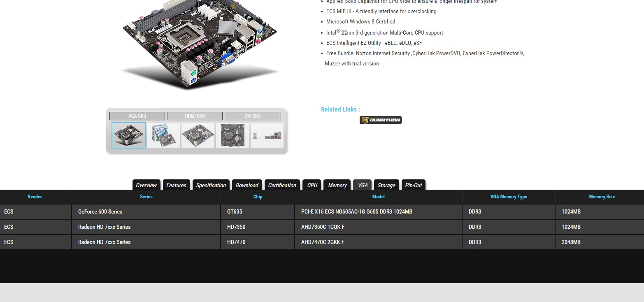
Task: Switch to the Specification tab
Action: [211, 185]
